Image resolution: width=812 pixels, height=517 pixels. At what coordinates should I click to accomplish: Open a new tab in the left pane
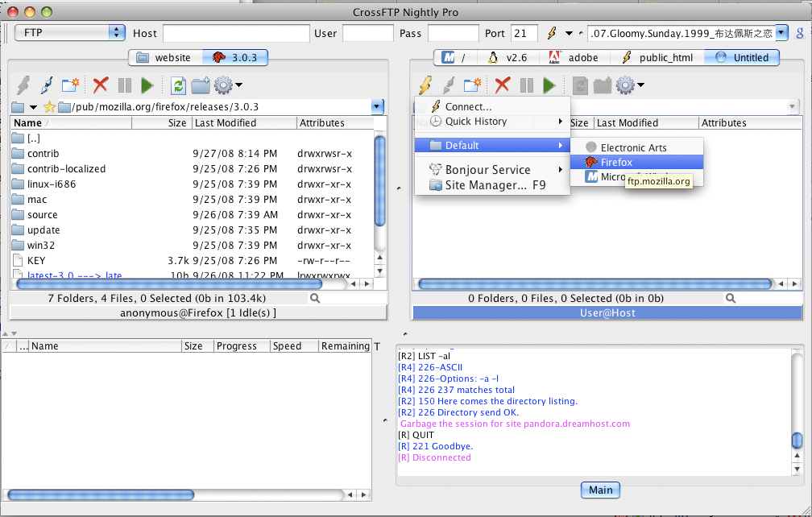pos(70,85)
